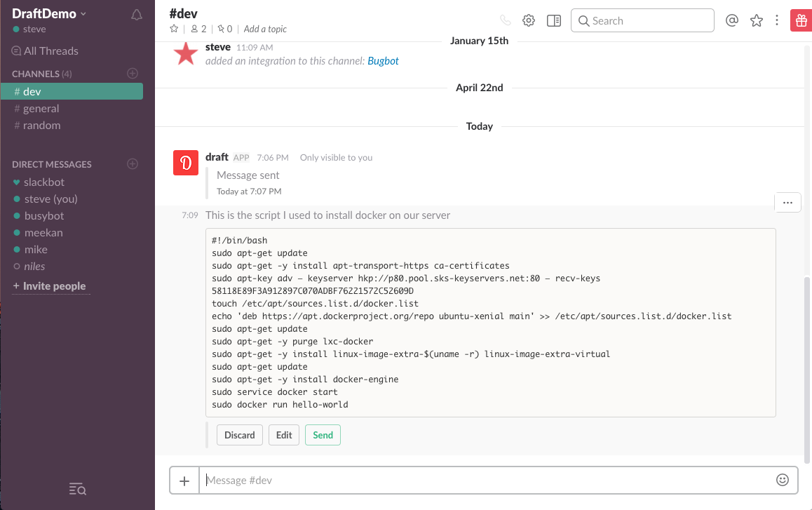The image size is (812, 510).
Task: Open All Threads view
Action: point(45,51)
